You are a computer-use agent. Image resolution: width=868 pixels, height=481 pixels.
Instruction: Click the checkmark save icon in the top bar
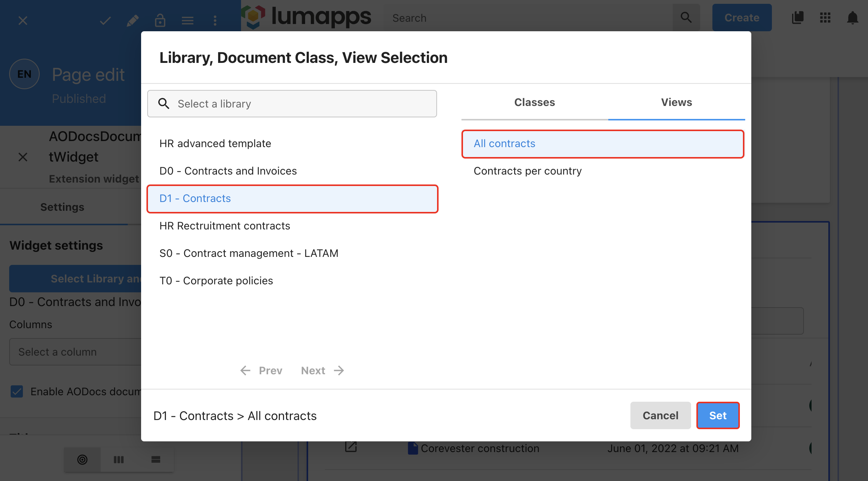click(105, 21)
